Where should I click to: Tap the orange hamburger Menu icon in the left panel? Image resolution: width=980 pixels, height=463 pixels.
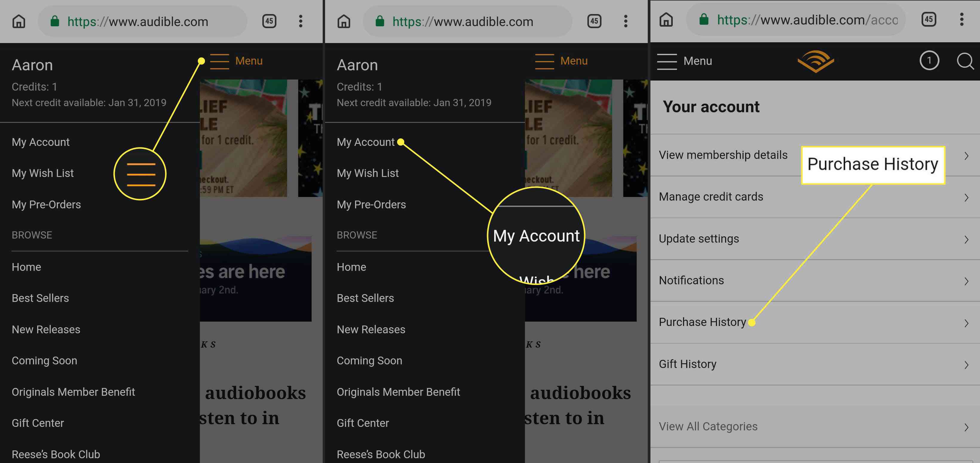[220, 61]
